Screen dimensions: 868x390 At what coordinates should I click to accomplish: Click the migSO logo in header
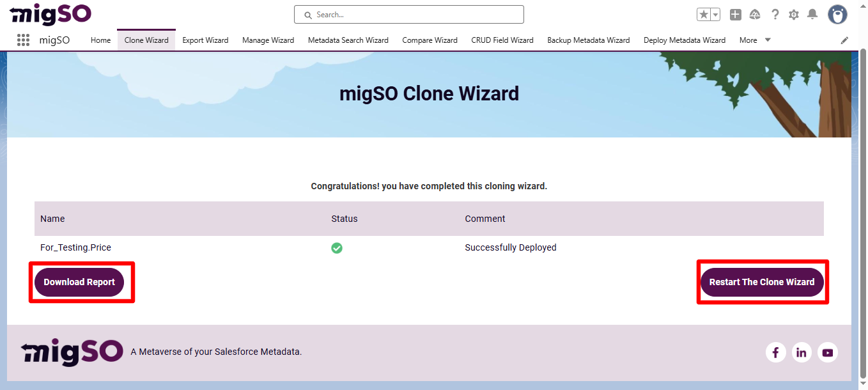click(x=50, y=14)
